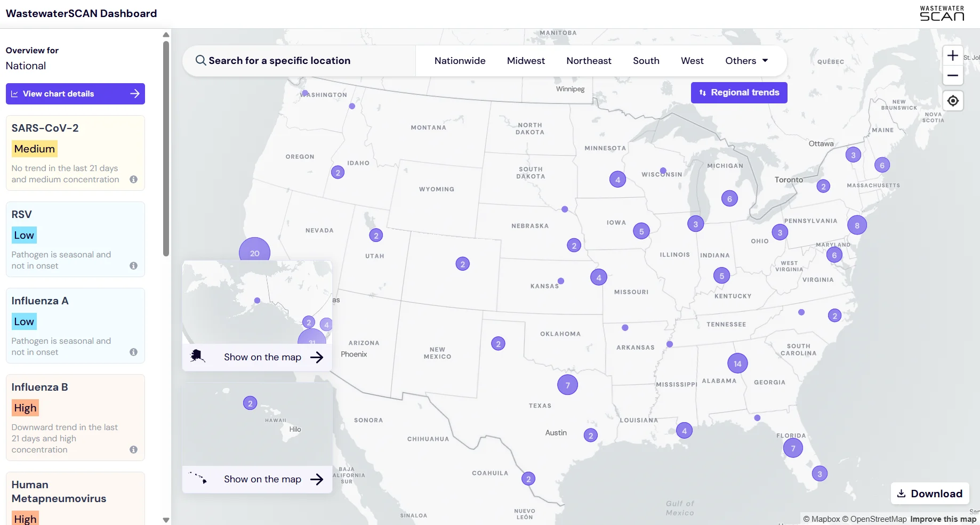980x525 pixels.
Task: Click the Regional trends button
Action: [739, 93]
